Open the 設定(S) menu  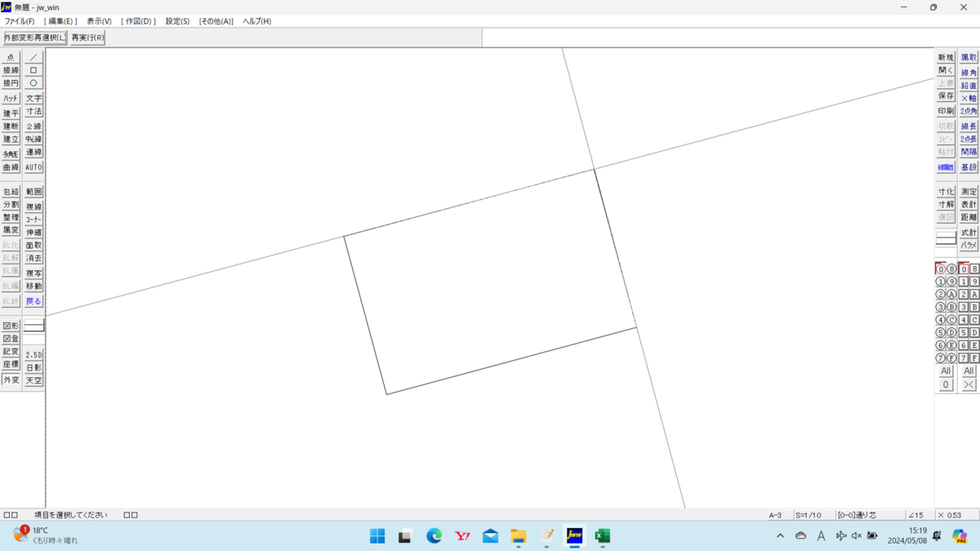click(x=176, y=20)
